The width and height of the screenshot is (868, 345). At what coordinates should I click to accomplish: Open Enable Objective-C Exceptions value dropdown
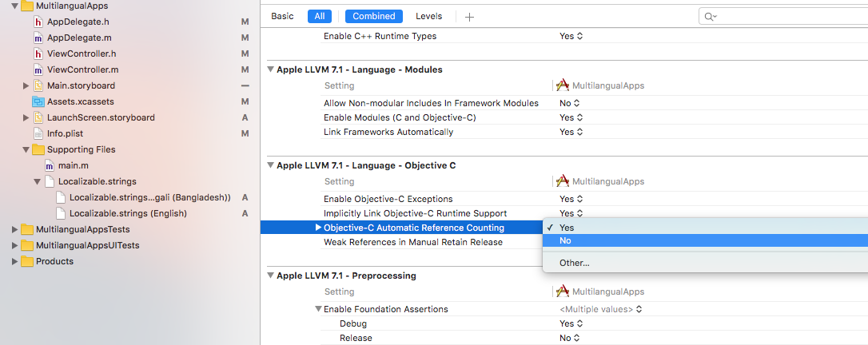[x=571, y=199]
